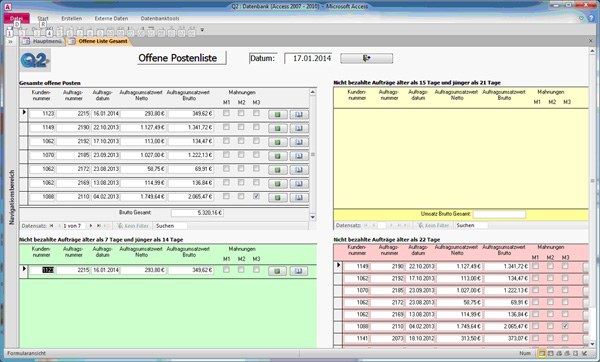Switch to Design view icon in status bar
The image size is (600, 362).
pyautogui.click(x=585, y=353)
